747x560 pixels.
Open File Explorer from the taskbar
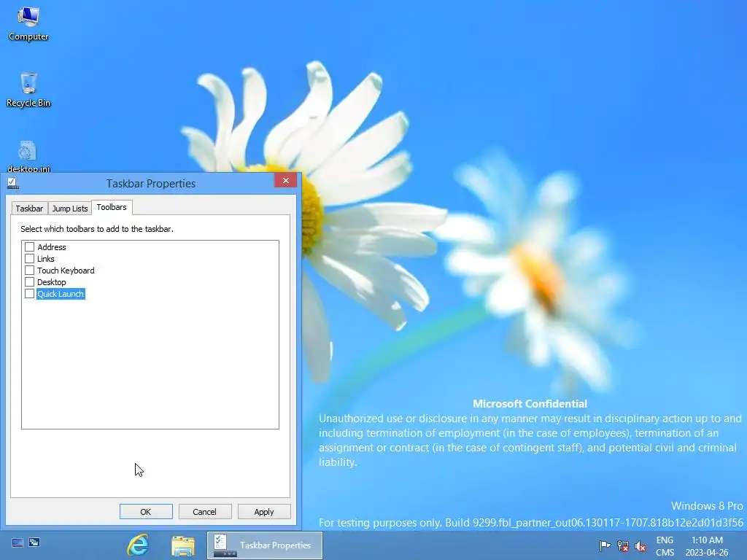click(183, 545)
